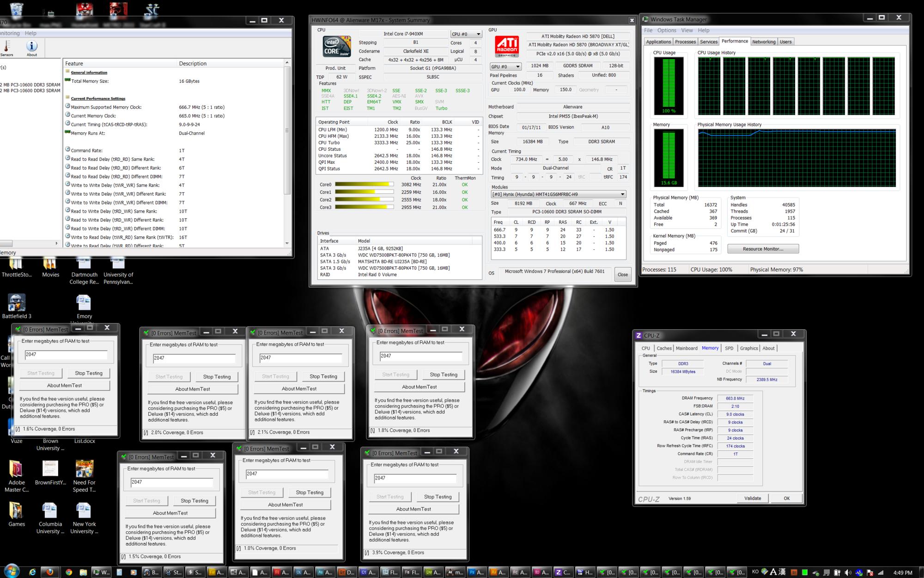Stop Testing in the 1.6% coverage MemTest
The width and height of the screenshot is (924, 578).
click(x=88, y=373)
